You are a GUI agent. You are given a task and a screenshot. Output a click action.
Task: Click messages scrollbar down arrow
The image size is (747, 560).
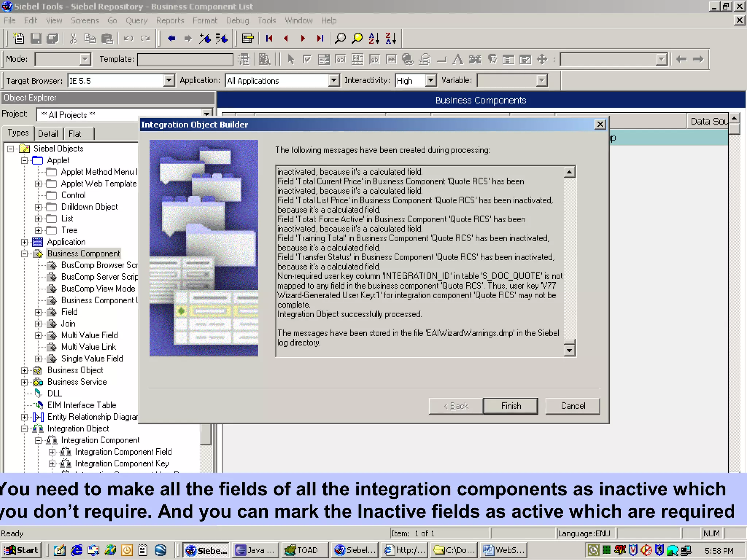tap(569, 350)
